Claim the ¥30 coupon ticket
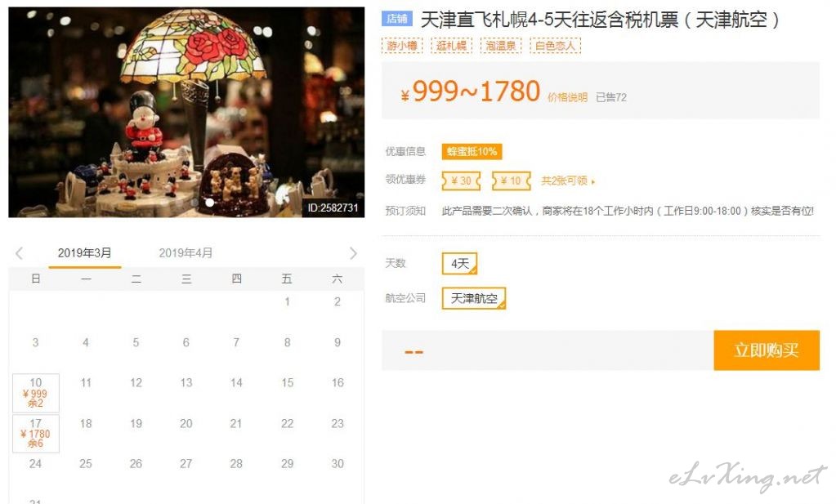The image size is (836, 504). 461,181
